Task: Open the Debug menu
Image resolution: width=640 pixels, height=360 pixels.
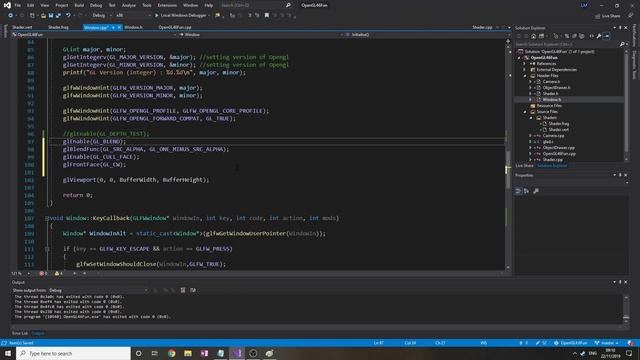Action: click(x=96, y=5)
